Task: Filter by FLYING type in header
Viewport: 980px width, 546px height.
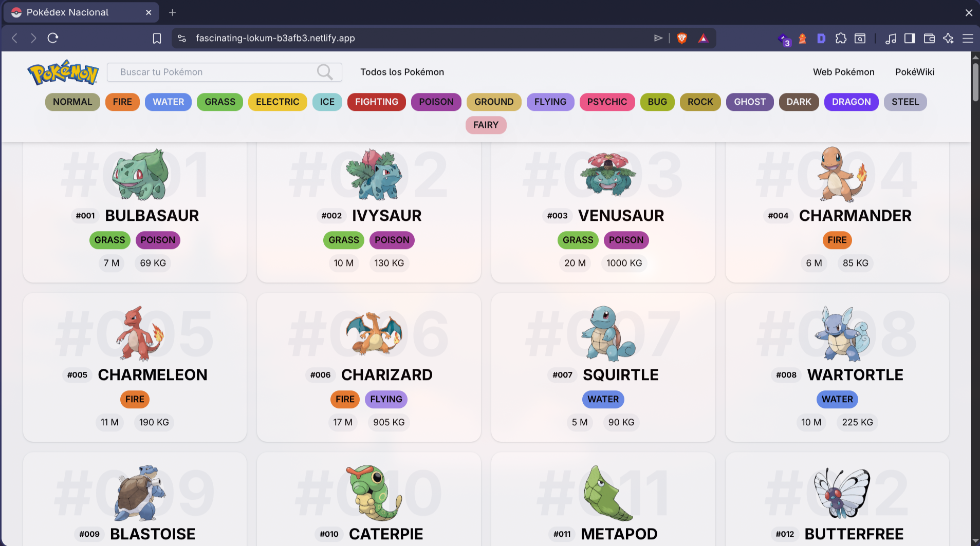Action: point(550,102)
